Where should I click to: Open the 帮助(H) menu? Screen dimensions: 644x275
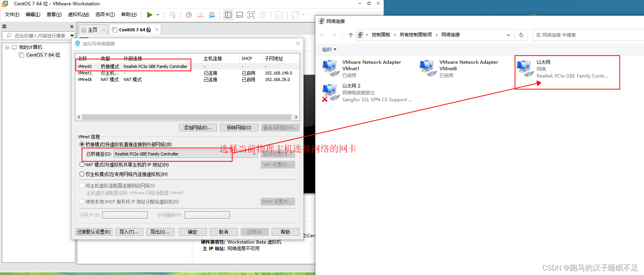(x=129, y=15)
